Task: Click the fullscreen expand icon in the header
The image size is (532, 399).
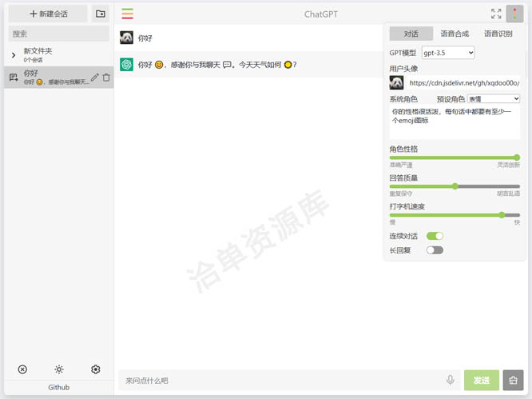Action: click(x=496, y=14)
